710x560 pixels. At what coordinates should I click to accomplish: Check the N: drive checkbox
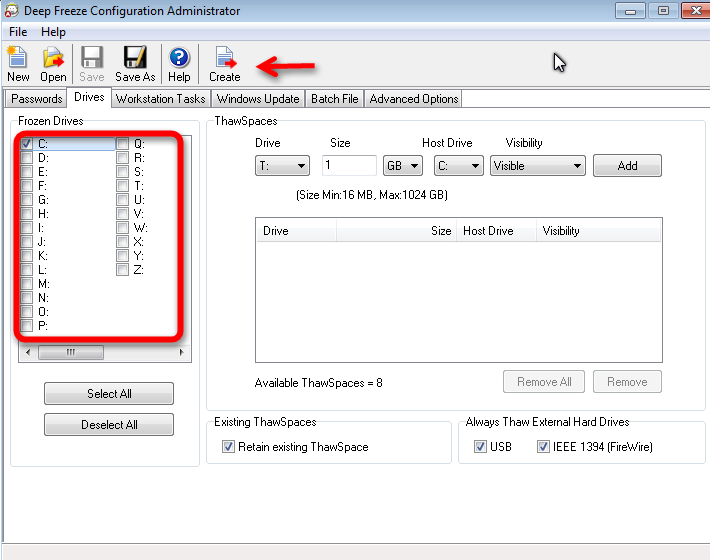click(x=27, y=298)
